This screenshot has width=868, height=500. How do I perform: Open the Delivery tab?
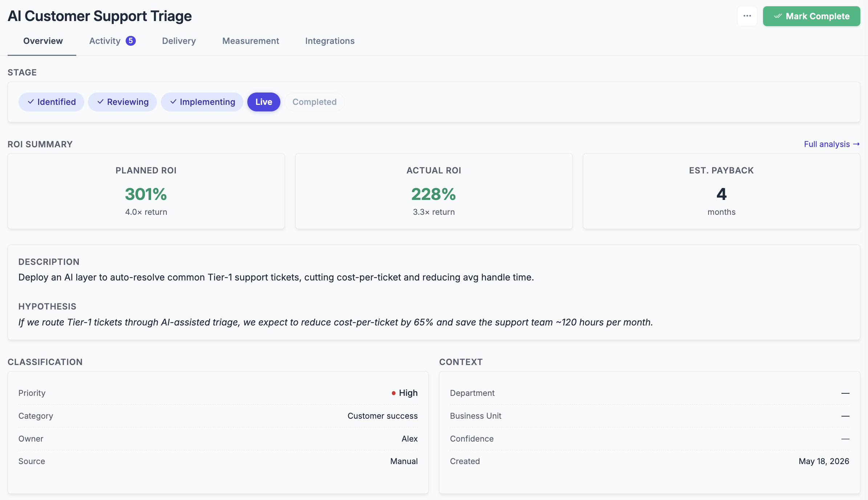click(x=179, y=41)
